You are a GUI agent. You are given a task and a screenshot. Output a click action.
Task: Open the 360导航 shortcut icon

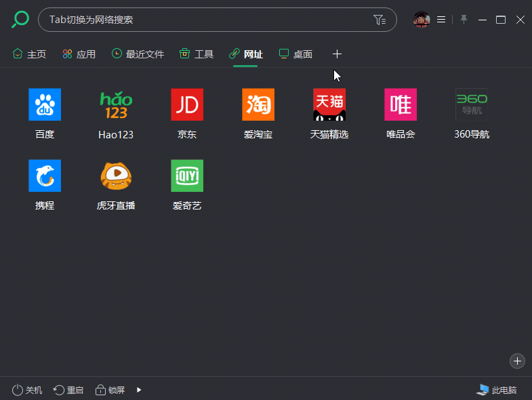[472, 104]
